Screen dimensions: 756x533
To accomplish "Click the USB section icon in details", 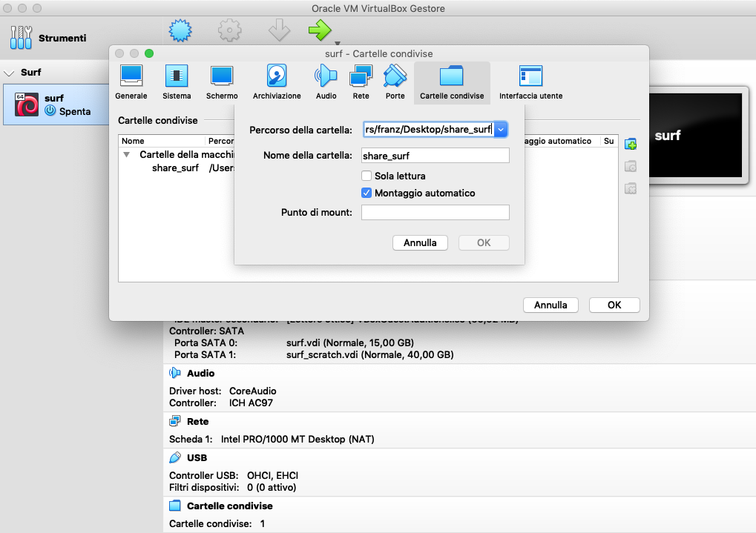I will (x=174, y=457).
